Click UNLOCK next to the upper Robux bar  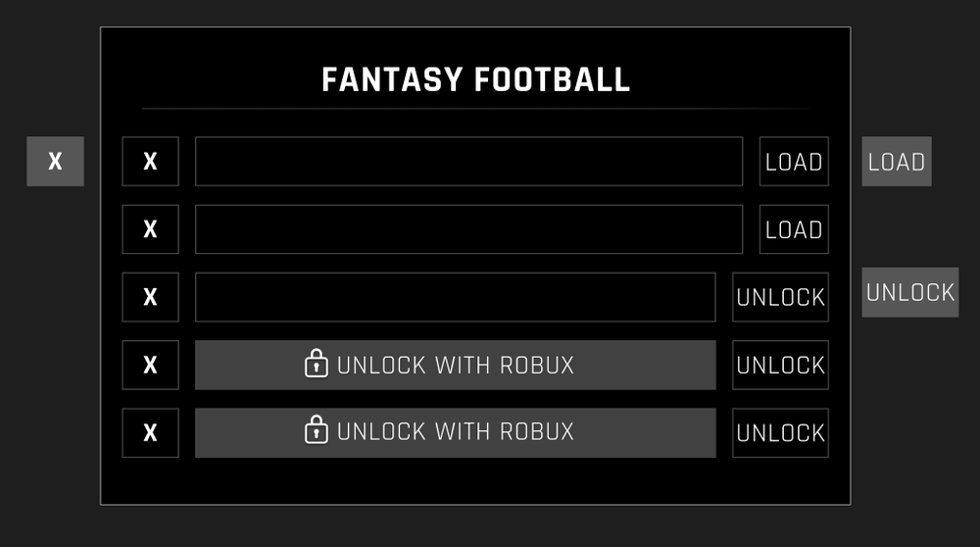tap(780, 365)
